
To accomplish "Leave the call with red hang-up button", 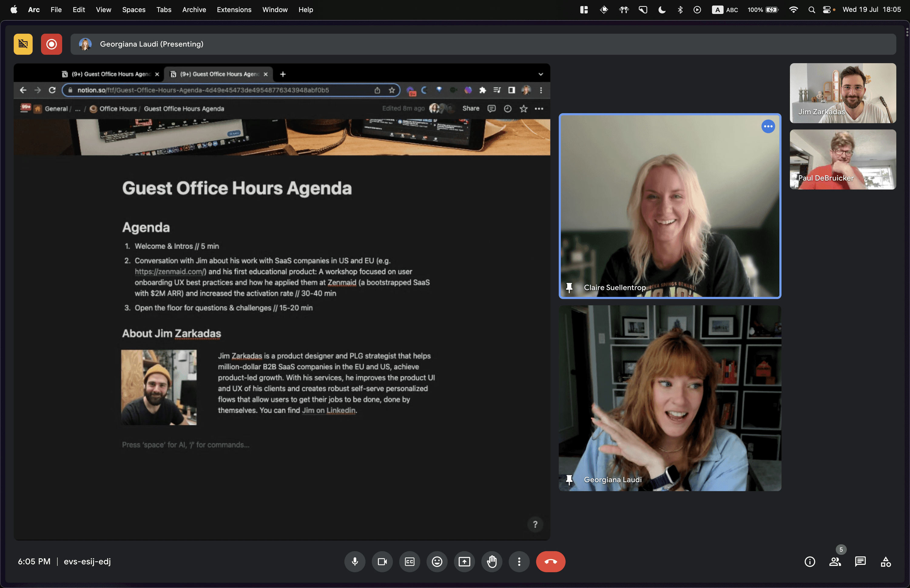I will coord(550,561).
